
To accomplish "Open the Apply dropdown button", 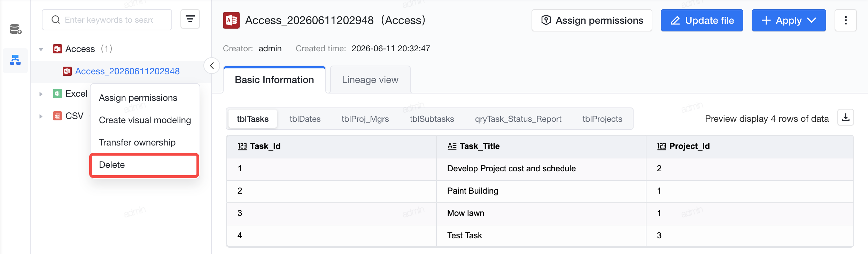I will [x=789, y=20].
